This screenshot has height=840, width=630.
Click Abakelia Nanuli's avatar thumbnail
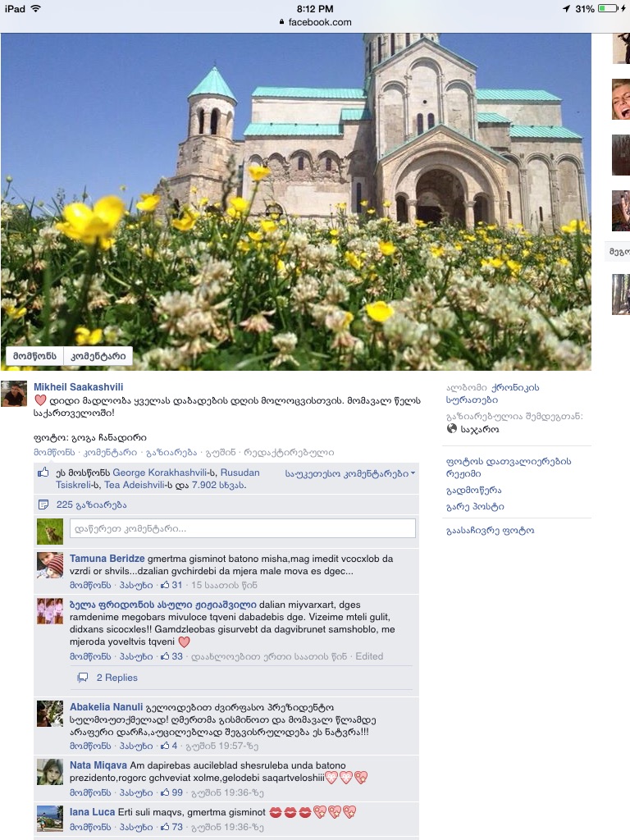(50, 714)
